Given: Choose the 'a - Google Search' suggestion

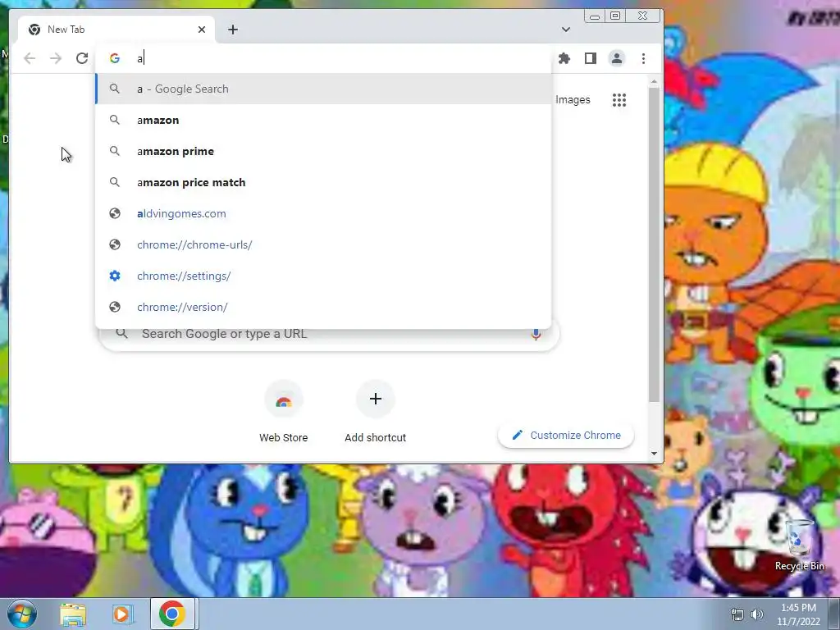Looking at the screenshot, I should click(323, 89).
